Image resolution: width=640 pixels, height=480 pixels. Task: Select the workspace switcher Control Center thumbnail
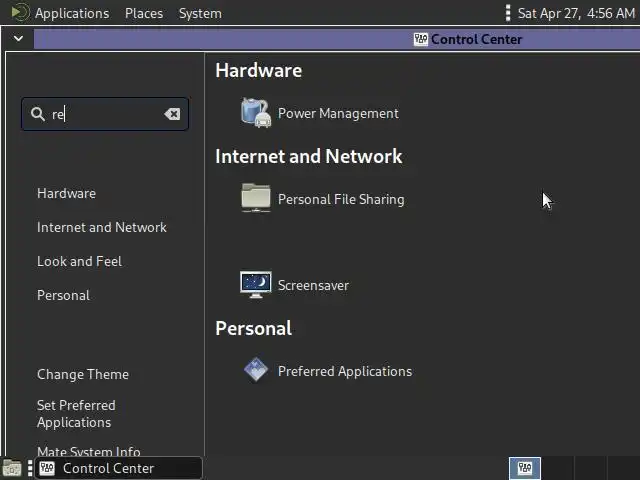pos(525,468)
